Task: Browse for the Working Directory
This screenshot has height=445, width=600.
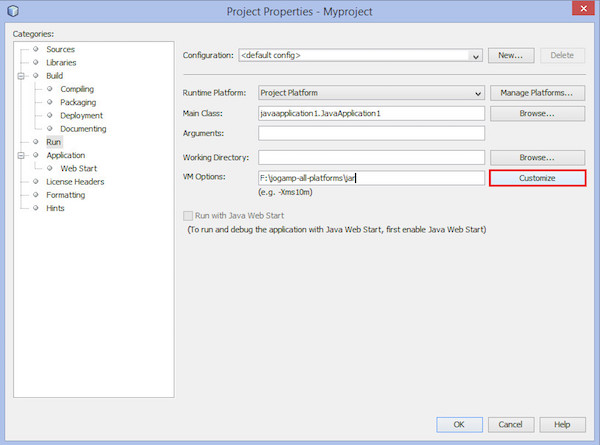Action: pyautogui.click(x=537, y=158)
